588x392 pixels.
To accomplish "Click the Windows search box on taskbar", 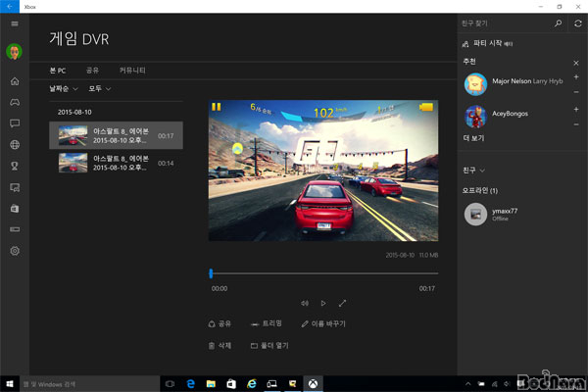I will click(89, 384).
